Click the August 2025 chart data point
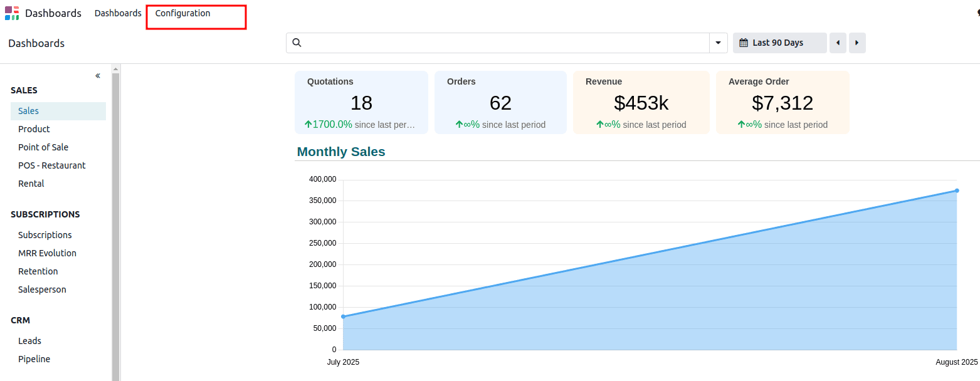Image resolution: width=980 pixels, height=381 pixels. pyautogui.click(x=957, y=190)
